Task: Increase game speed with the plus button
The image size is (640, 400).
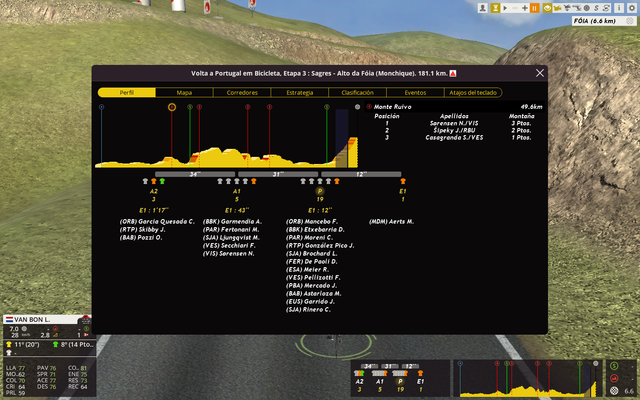Action: [x=524, y=8]
